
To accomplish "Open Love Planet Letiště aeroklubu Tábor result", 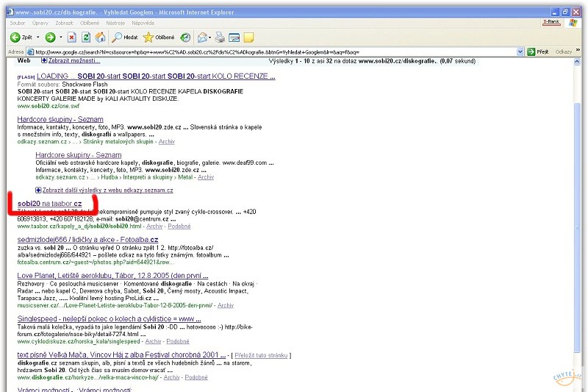I will (x=112, y=275).
